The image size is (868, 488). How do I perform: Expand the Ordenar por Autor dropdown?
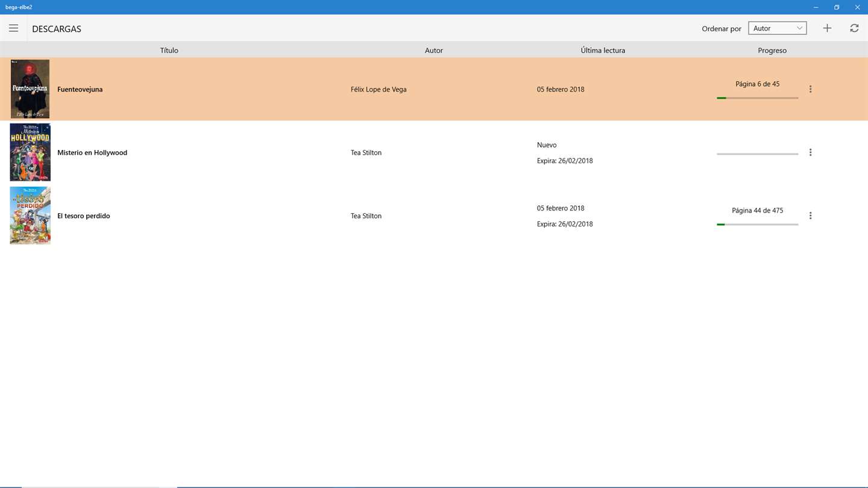pyautogui.click(x=777, y=28)
